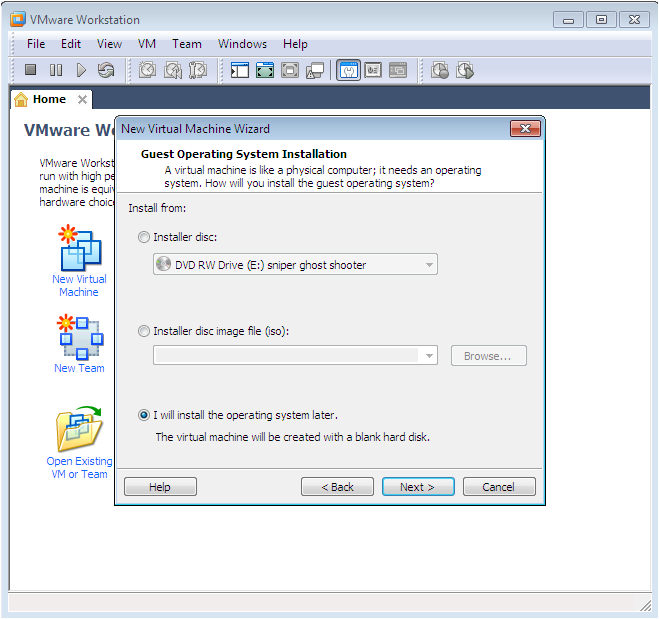Click the Open Existing VM or Team link
The image size is (659, 619).
tap(79, 467)
